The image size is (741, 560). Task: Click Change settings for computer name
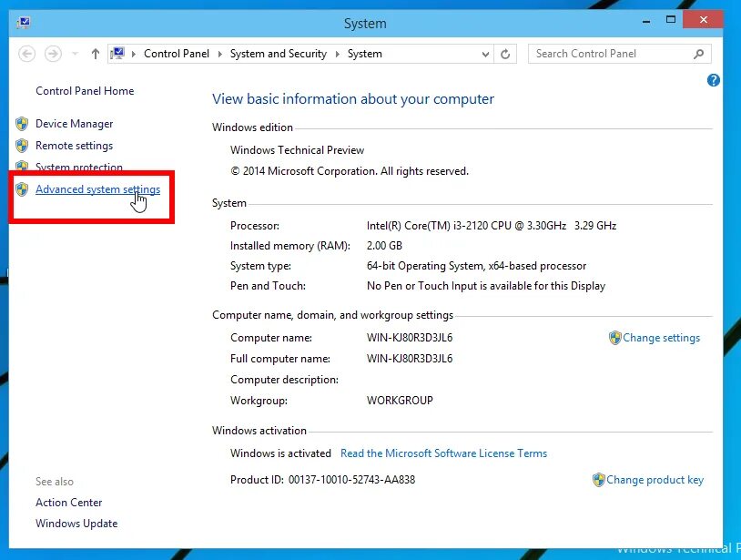pos(661,338)
